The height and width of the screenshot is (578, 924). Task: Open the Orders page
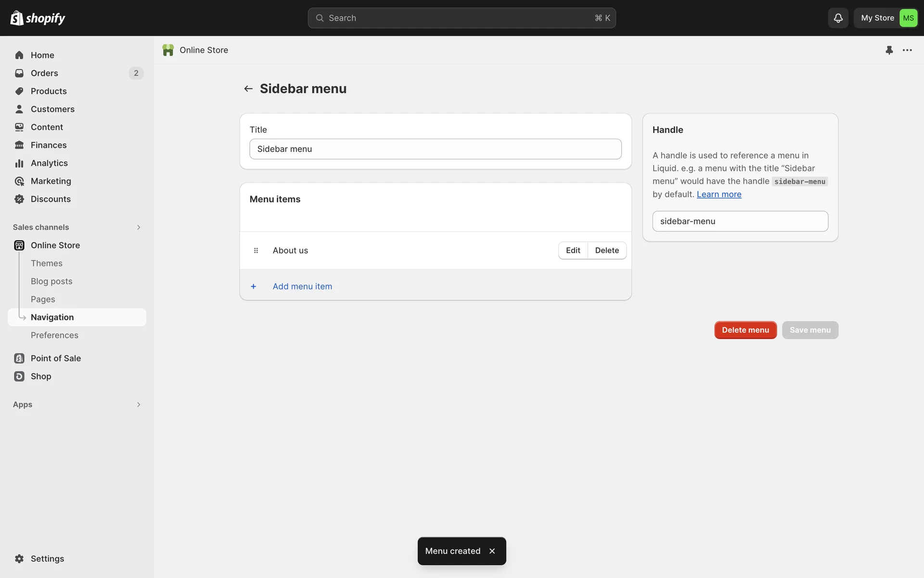(x=44, y=73)
